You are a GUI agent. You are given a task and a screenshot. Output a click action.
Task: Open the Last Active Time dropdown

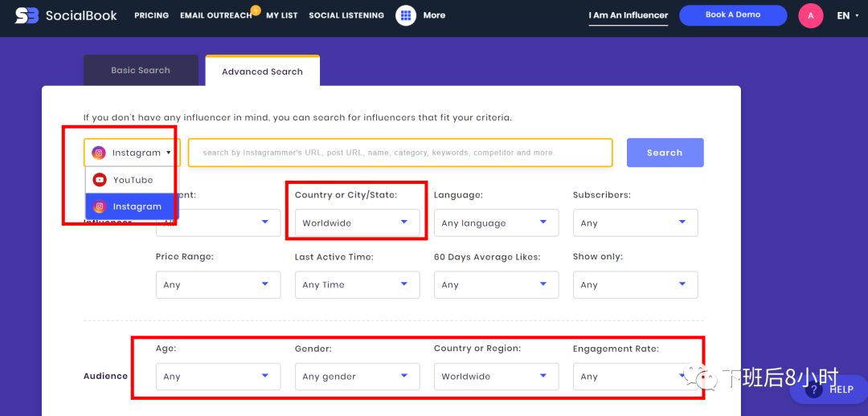click(x=356, y=285)
